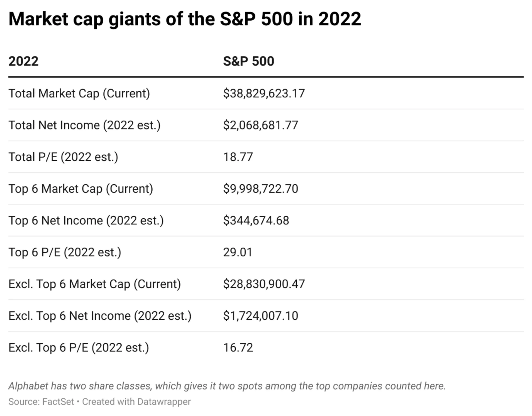Click the "Total Market Cap (Current)" row label
Image resolution: width=532 pixels, height=416 pixels.
79,94
